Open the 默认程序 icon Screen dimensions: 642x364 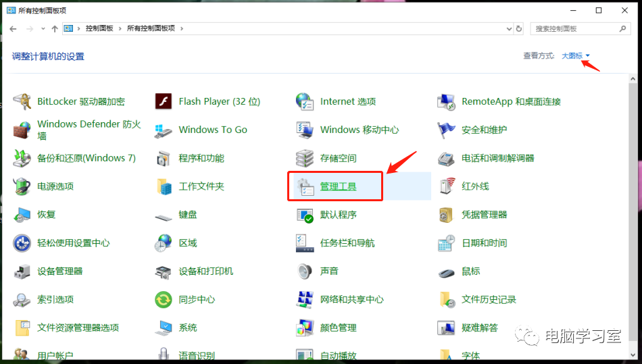point(305,215)
